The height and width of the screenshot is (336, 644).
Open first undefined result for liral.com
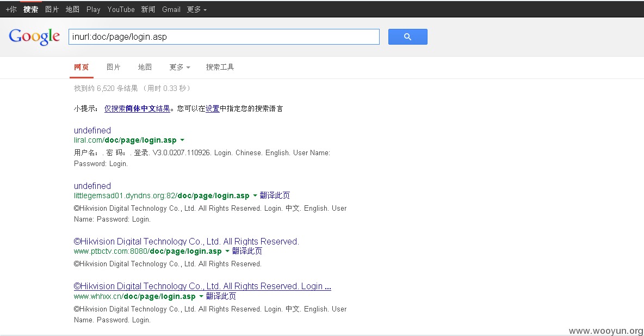coord(92,130)
